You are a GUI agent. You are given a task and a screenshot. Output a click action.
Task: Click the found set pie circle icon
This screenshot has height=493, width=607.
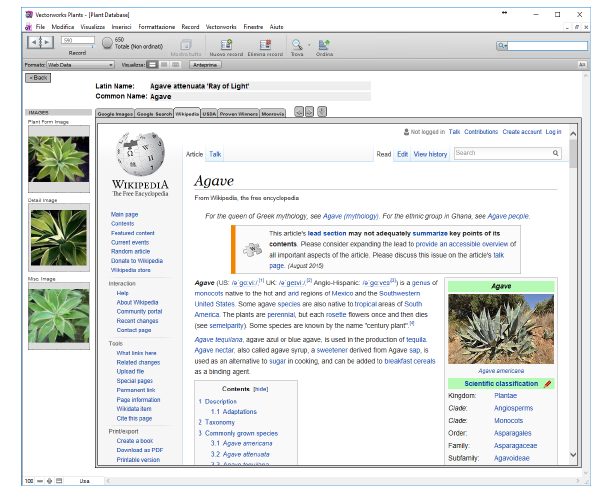pos(107,43)
